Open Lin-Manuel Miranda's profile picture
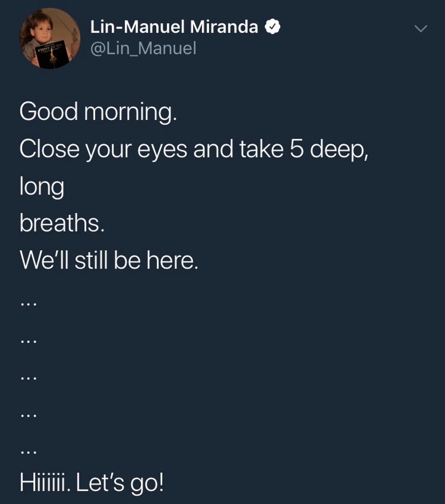 (x=49, y=39)
